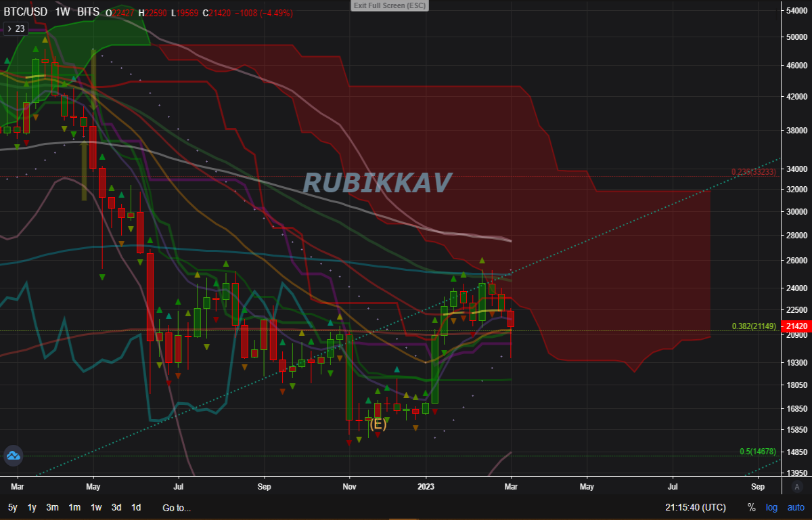
Task: Toggle the % percent scale
Action: 752,508
